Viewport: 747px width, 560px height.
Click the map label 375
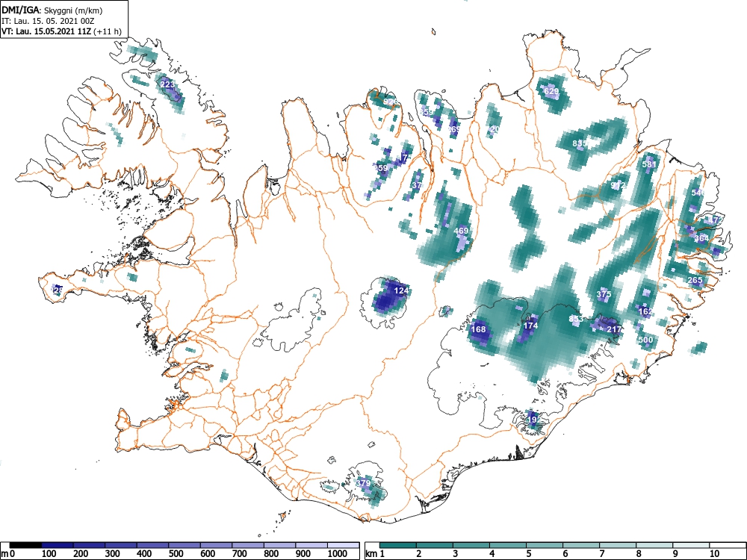click(x=604, y=294)
